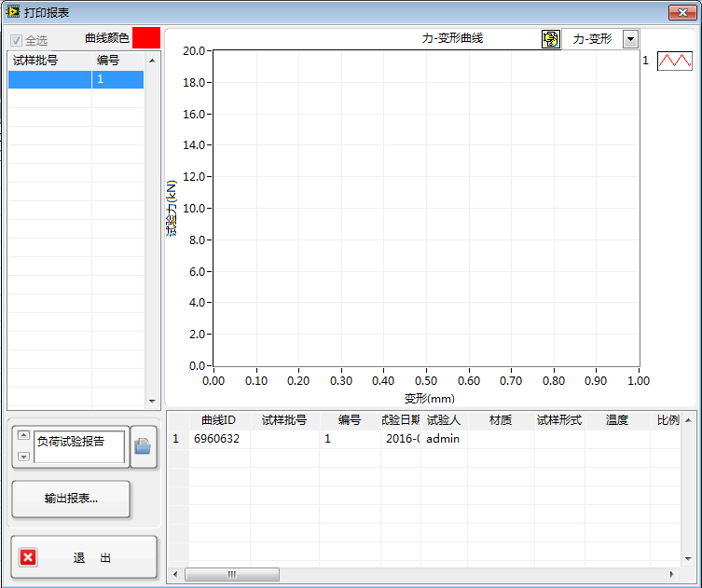Viewport: 702px width, 588px height.
Task: Open the 曲线颜色 red color swatch
Action: pos(146,38)
